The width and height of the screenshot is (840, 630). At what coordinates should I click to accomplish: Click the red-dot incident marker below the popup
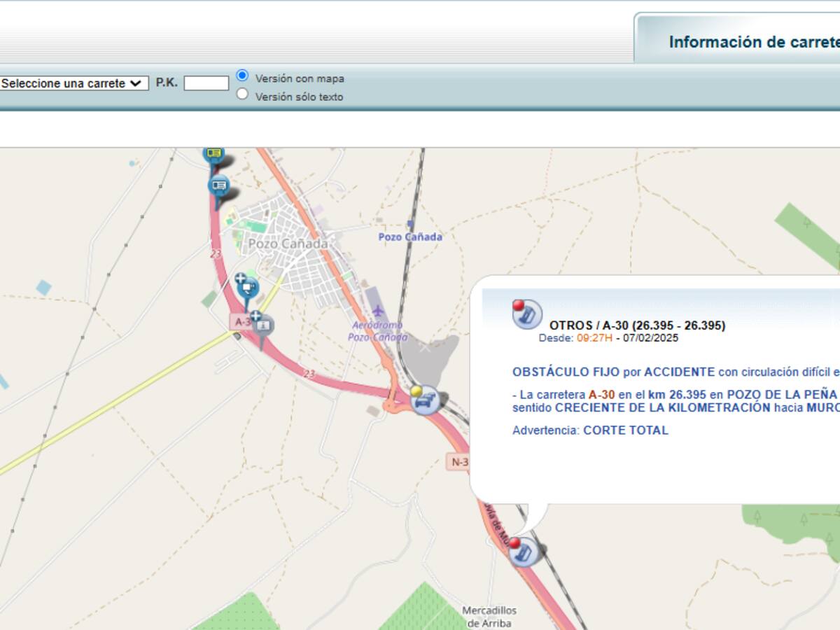523,552
